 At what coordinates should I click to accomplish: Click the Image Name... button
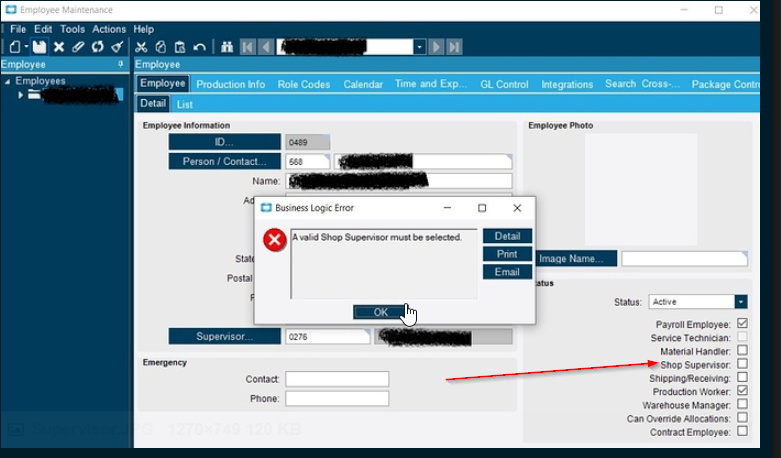click(576, 258)
